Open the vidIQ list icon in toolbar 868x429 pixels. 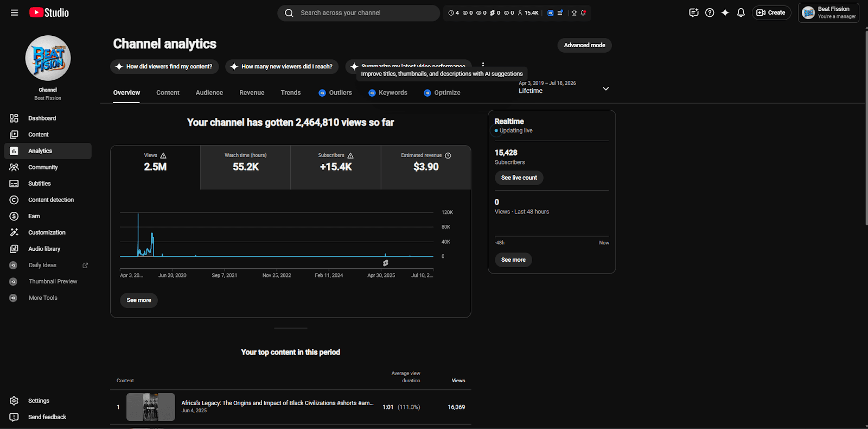tap(560, 12)
